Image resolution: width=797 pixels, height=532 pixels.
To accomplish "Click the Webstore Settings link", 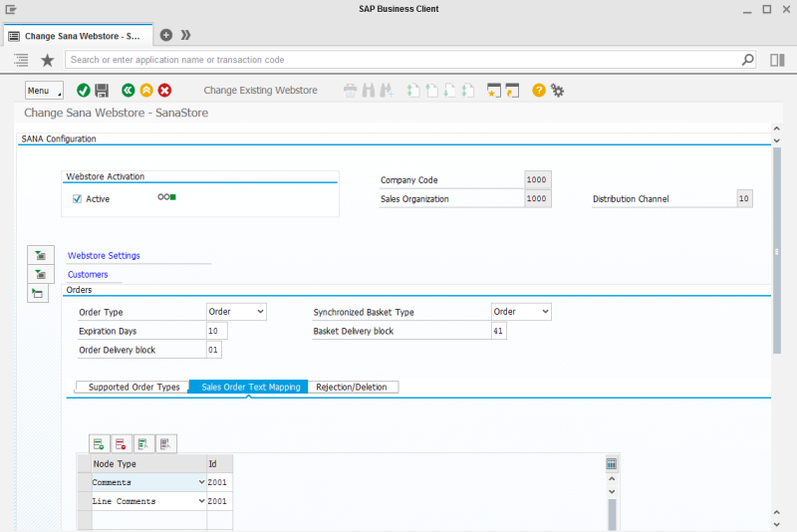I will (104, 256).
